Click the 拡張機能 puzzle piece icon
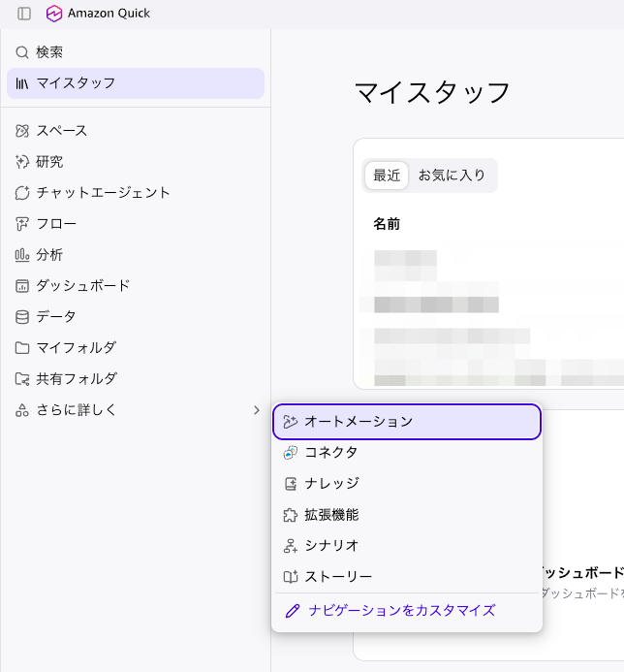The width and height of the screenshot is (624, 672). pos(290,515)
